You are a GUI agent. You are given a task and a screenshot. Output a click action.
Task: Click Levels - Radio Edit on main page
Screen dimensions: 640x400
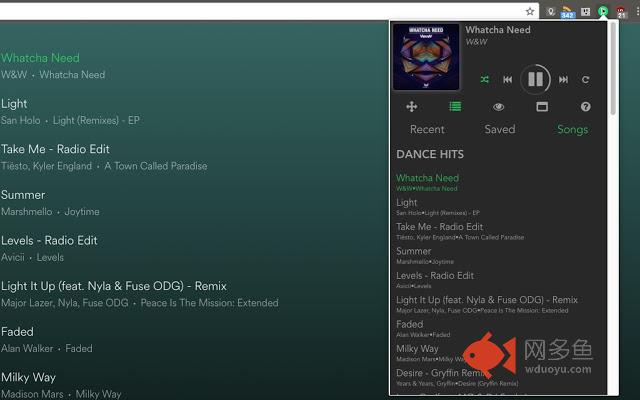point(49,240)
